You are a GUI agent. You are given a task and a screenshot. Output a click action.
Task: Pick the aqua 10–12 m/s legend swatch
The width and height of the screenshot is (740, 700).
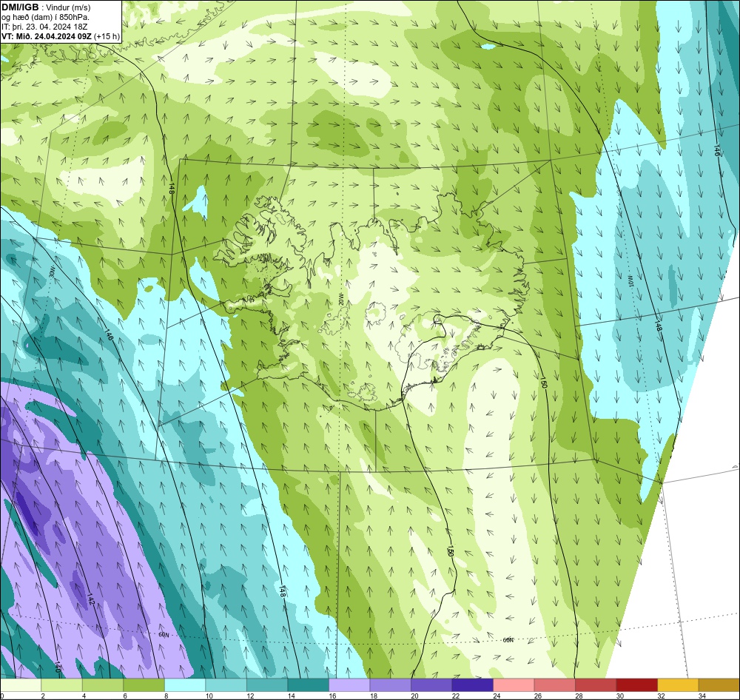[226, 685]
